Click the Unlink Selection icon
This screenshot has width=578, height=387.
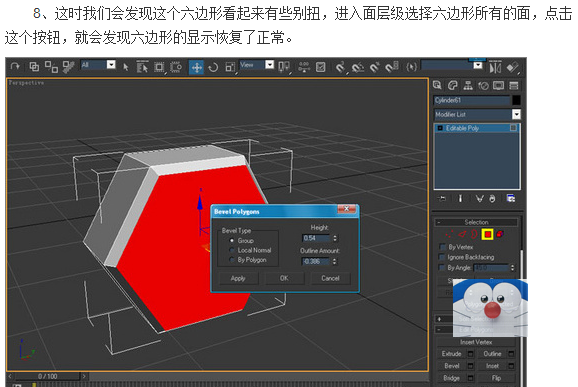tap(51, 67)
